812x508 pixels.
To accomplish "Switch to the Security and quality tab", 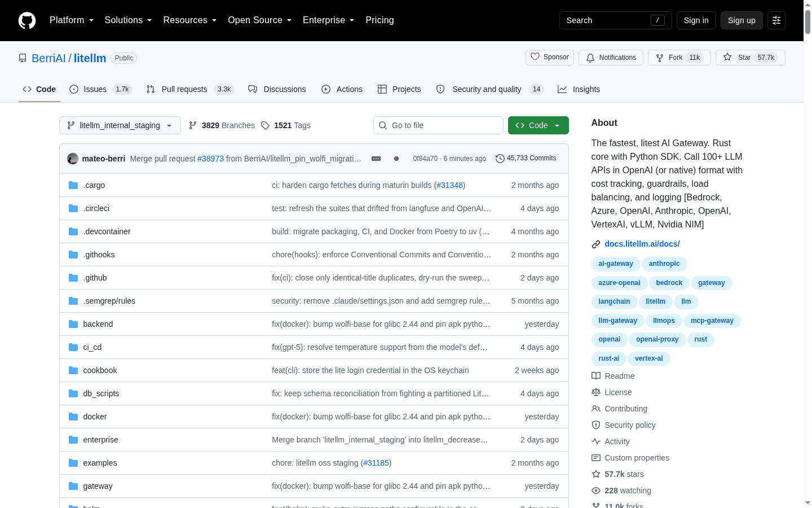I will point(489,89).
